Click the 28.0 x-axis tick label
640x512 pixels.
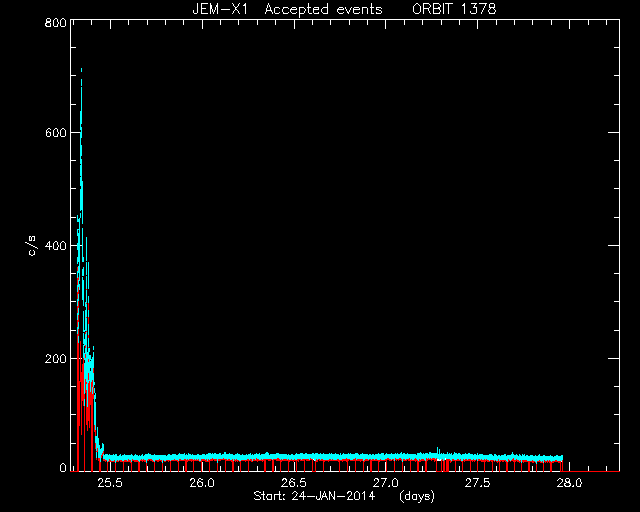[x=569, y=483]
